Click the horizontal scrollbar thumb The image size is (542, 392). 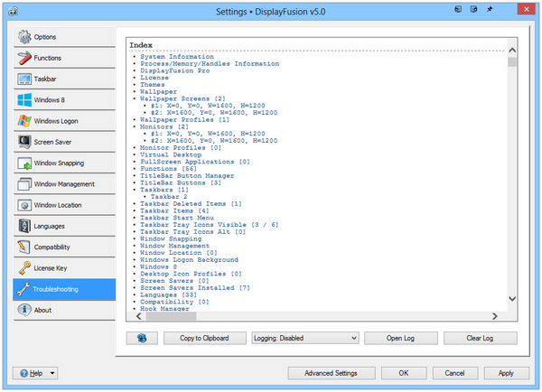pos(171,316)
